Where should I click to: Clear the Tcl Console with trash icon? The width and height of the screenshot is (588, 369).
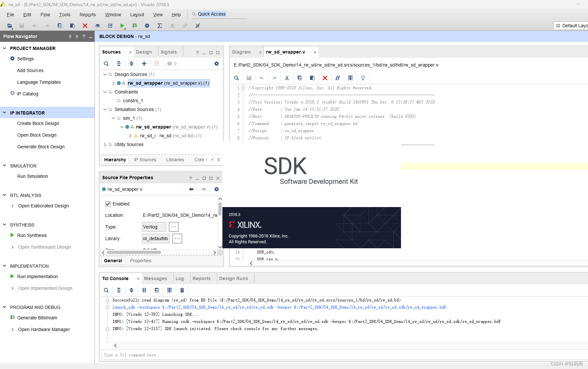click(182, 290)
